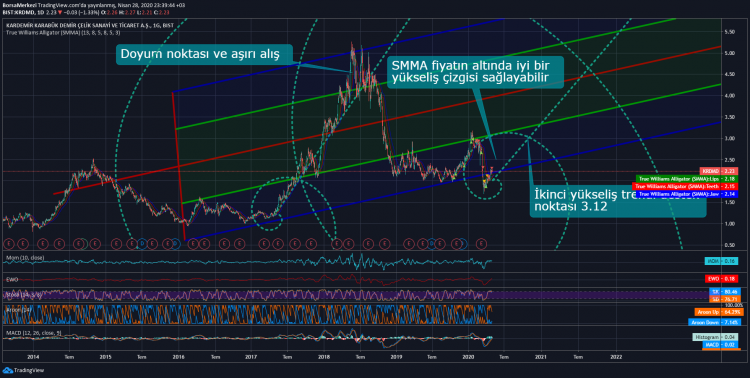Click the Alligator Teeth 2.15 red label
The height and width of the screenshot is (378, 750).
coord(685,187)
